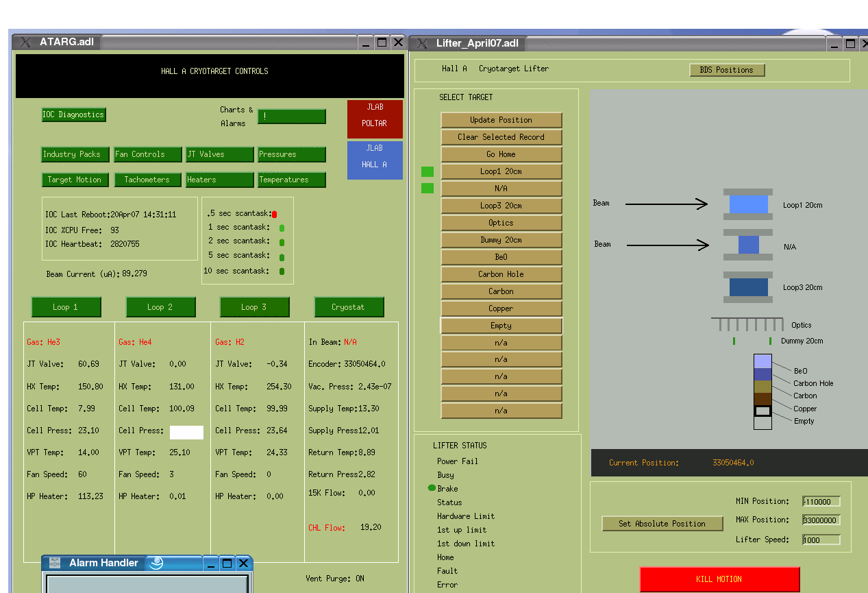
Task: Select Optics target button
Action: 501,223
